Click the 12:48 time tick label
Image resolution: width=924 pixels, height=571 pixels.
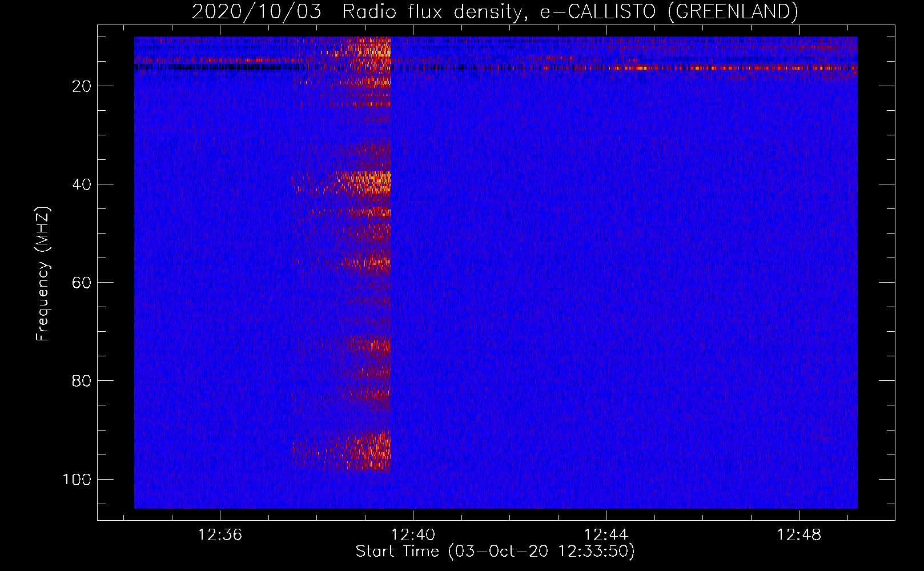pyautogui.click(x=799, y=535)
